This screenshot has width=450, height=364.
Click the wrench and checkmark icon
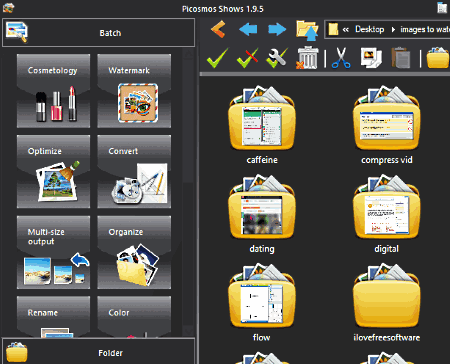click(x=277, y=58)
